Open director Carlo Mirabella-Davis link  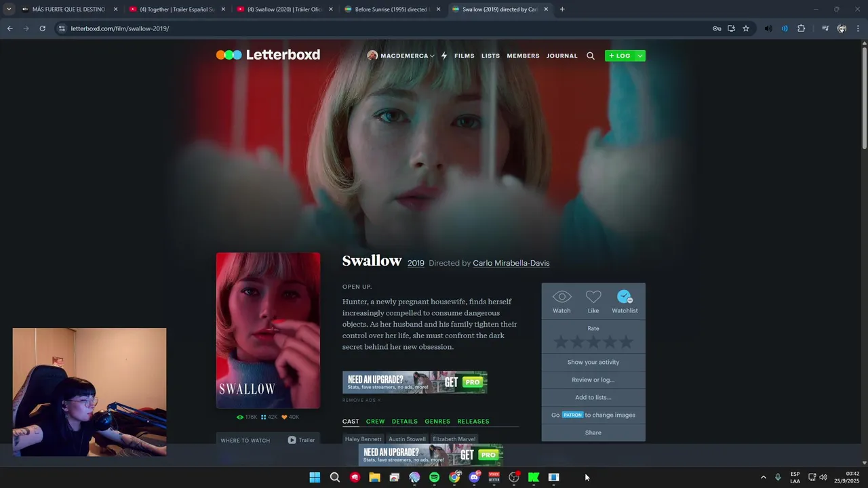[x=511, y=263]
